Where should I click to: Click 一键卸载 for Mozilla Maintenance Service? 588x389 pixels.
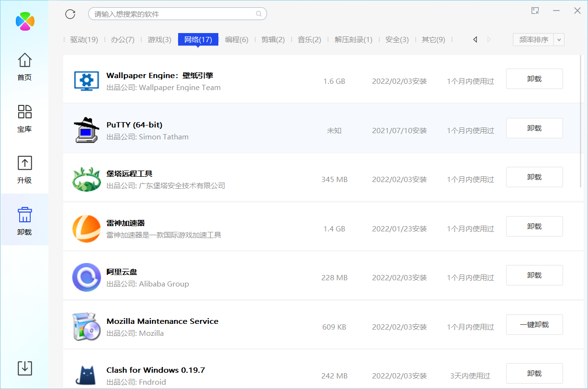[x=534, y=324]
